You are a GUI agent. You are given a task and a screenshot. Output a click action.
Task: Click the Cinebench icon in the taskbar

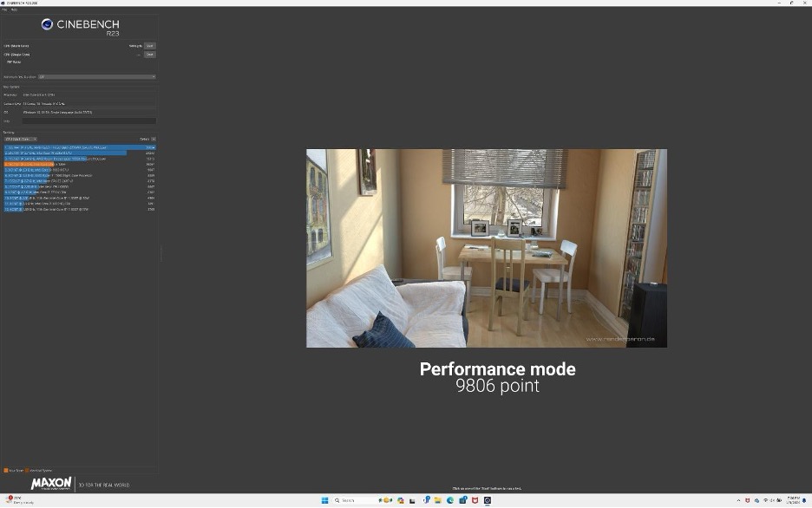coord(488,500)
